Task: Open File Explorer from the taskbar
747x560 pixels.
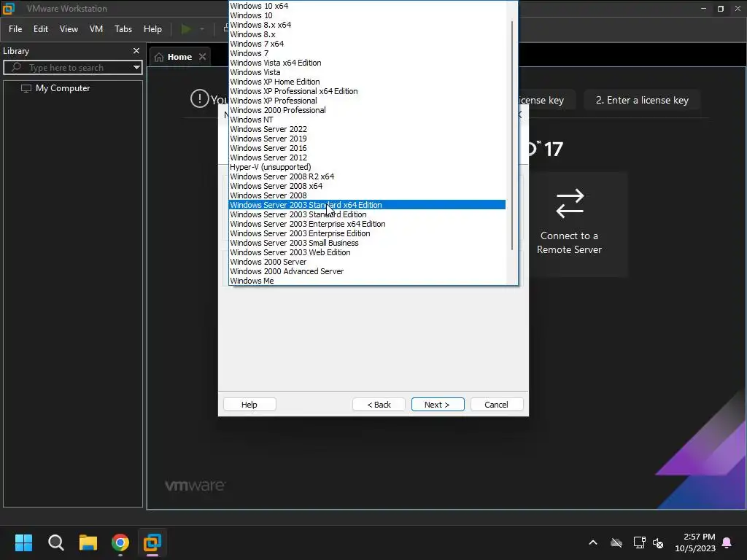Action: tap(88, 542)
